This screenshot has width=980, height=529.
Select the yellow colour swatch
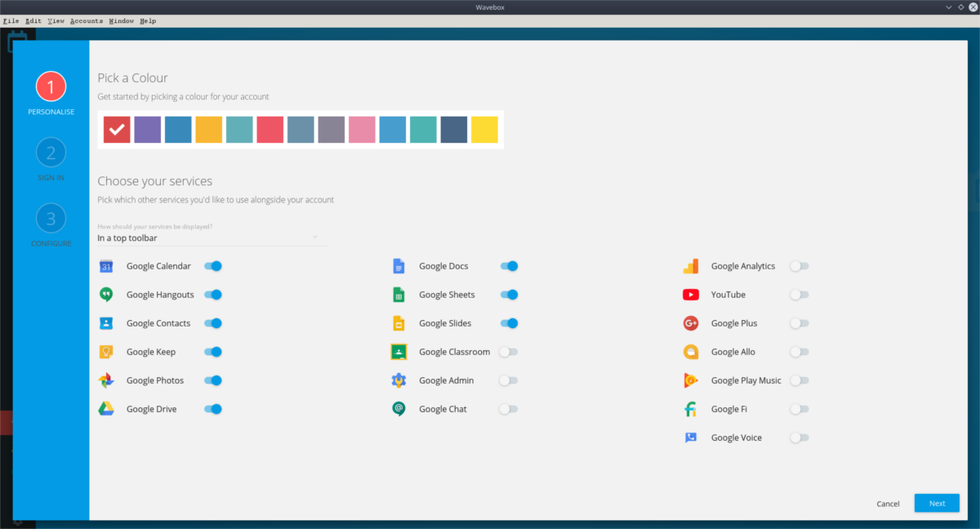[484, 129]
